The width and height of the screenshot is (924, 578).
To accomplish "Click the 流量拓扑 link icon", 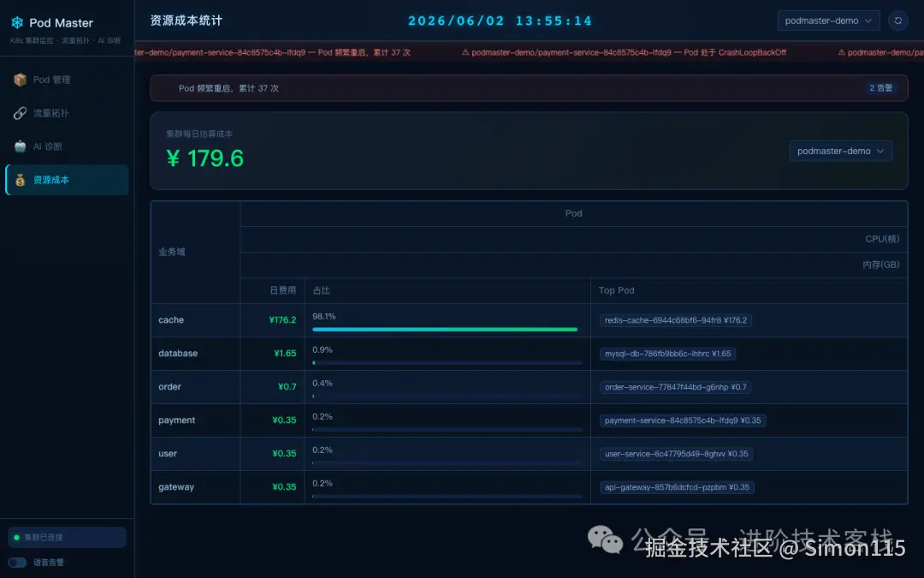I will pos(20,113).
